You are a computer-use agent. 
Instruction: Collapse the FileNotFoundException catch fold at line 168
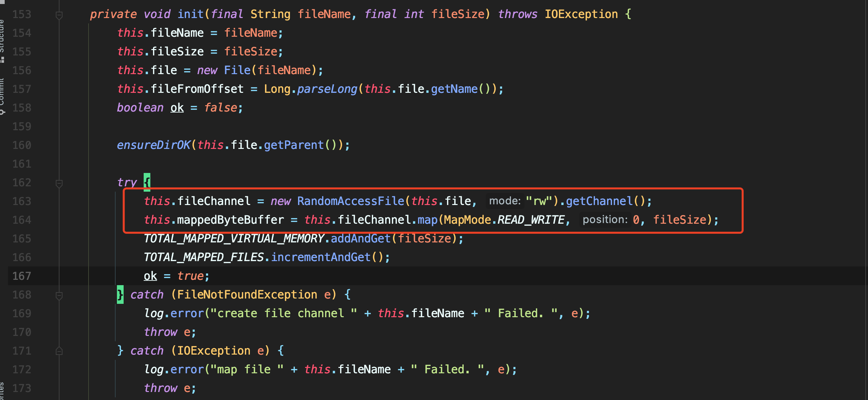[59, 295]
